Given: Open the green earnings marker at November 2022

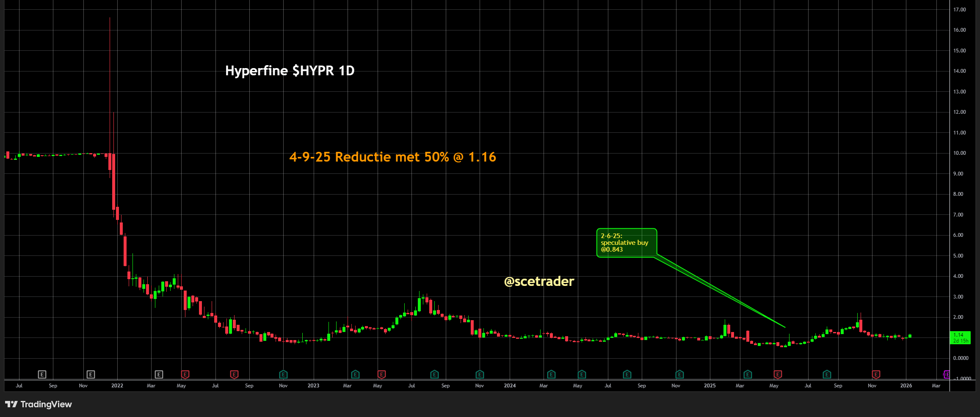Looking at the screenshot, I should 283,374.
